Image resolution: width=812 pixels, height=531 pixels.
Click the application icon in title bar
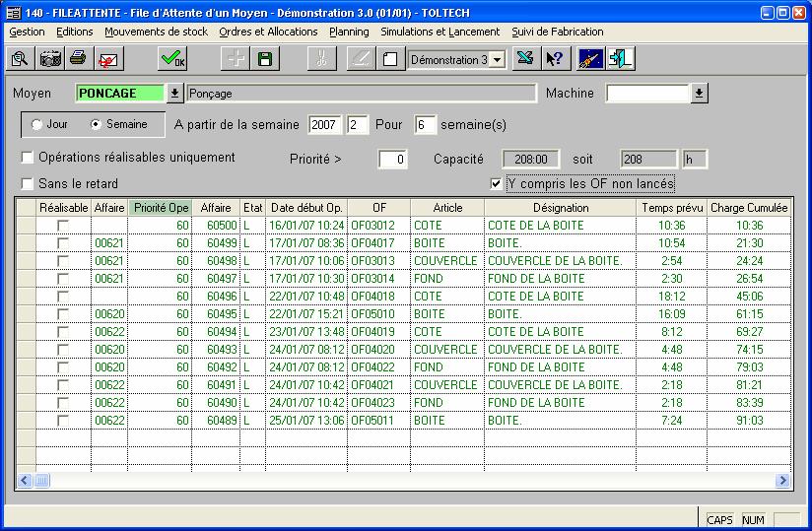[14, 13]
